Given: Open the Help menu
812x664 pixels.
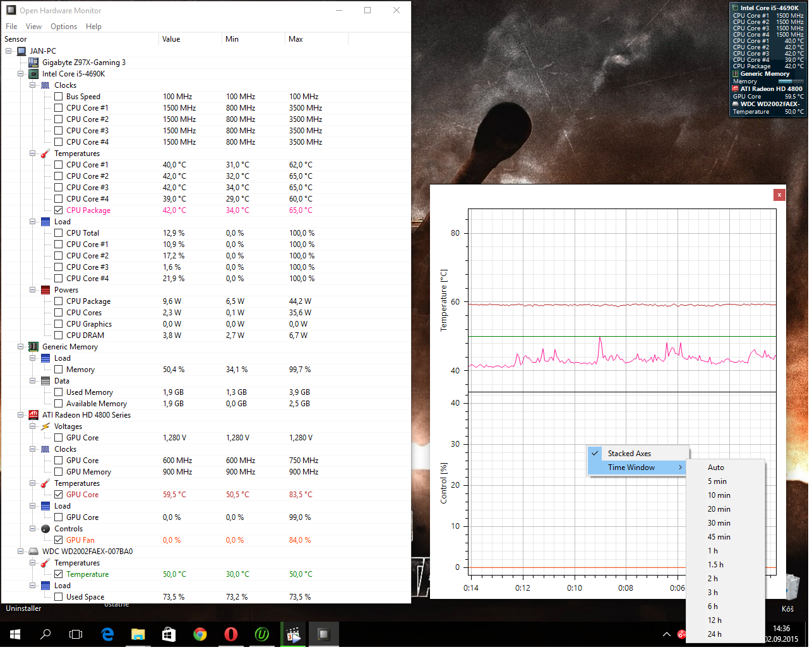Looking at the screenshot, I should point(93,27).
